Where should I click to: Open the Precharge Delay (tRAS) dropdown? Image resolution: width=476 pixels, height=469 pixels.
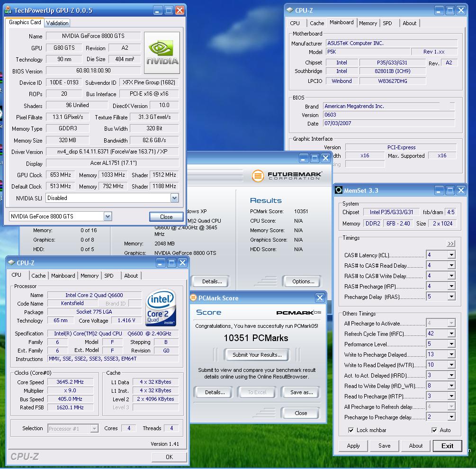point(451,297)
